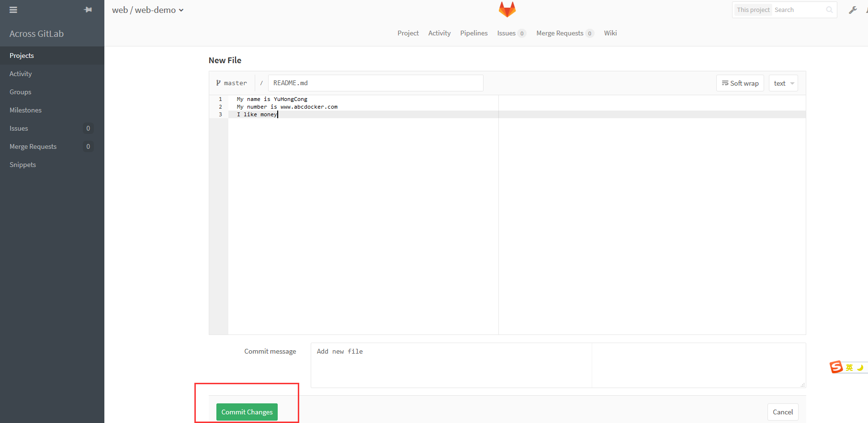
Task: Click the commit message resize handle
Action: [803, 385]
